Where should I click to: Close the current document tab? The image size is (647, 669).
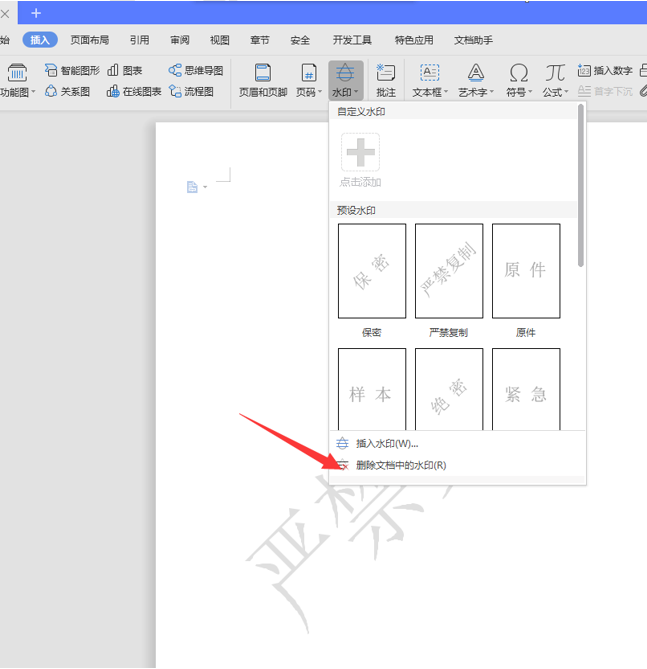tap(5, 14)
